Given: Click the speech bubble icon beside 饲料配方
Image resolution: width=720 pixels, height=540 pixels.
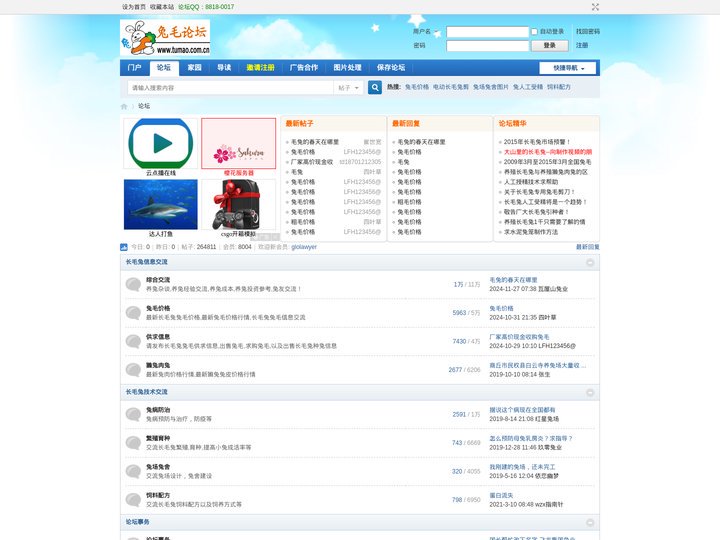Looking at the screenshot, I should pos(133,500).
